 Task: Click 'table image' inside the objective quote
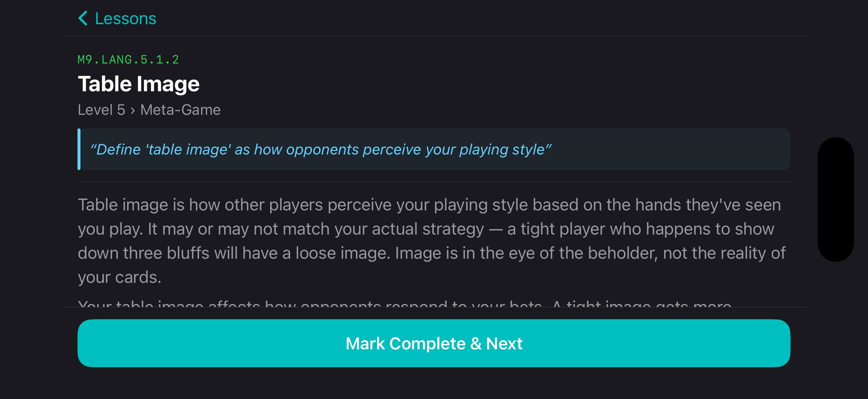pyautogui.click(x=188, y=150)
